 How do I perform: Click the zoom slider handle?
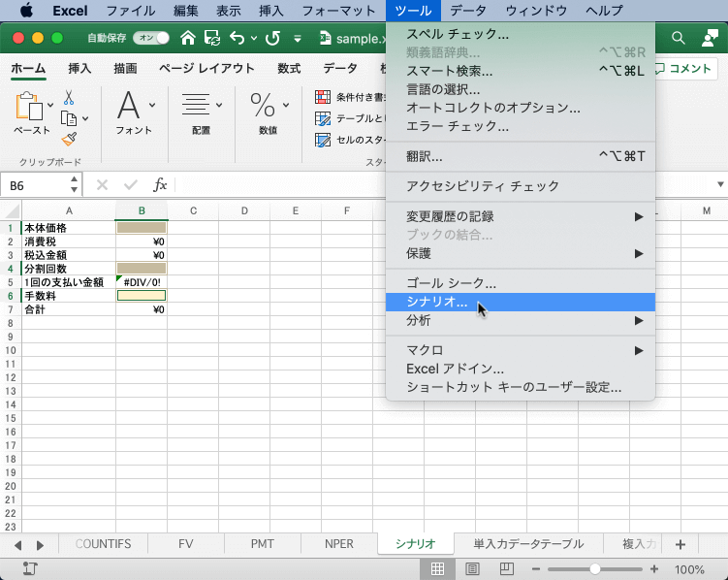(x=595, y=569)
